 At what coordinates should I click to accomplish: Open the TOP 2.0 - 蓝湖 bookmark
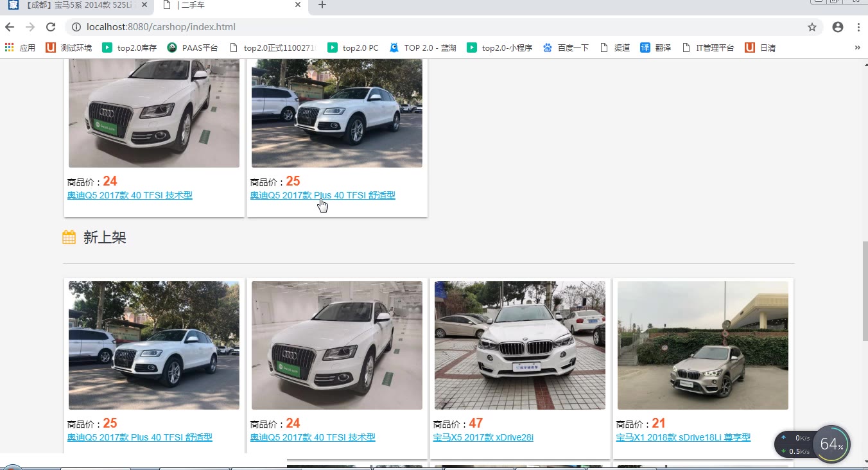422,48
